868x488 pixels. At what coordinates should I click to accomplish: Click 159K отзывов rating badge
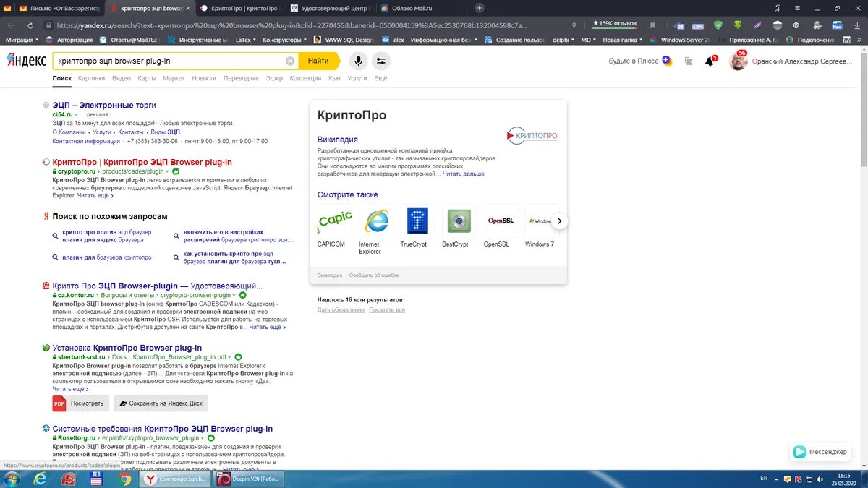click(614, 24)
